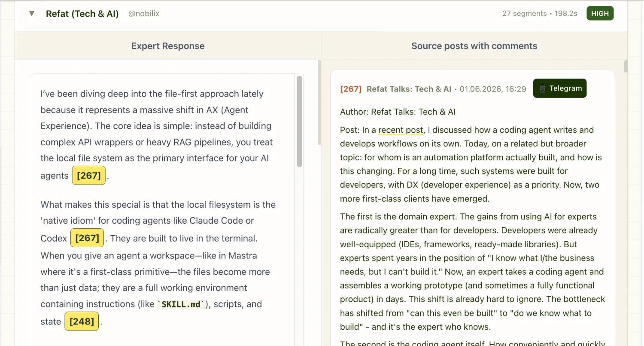The image size is (644, 346).
Task: Click the Expert Response panel scrollbar
Action: (x=319, y=103)
